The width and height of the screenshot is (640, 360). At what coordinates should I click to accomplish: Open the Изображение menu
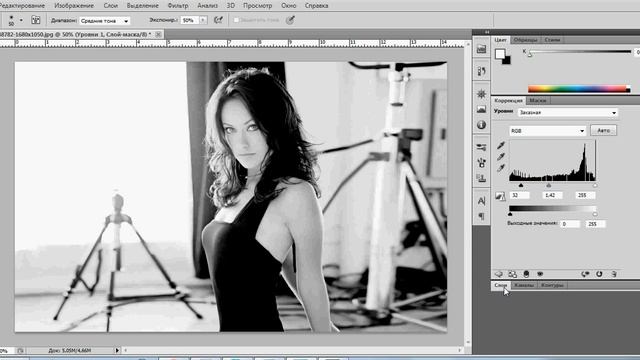[x=74, y=6]
